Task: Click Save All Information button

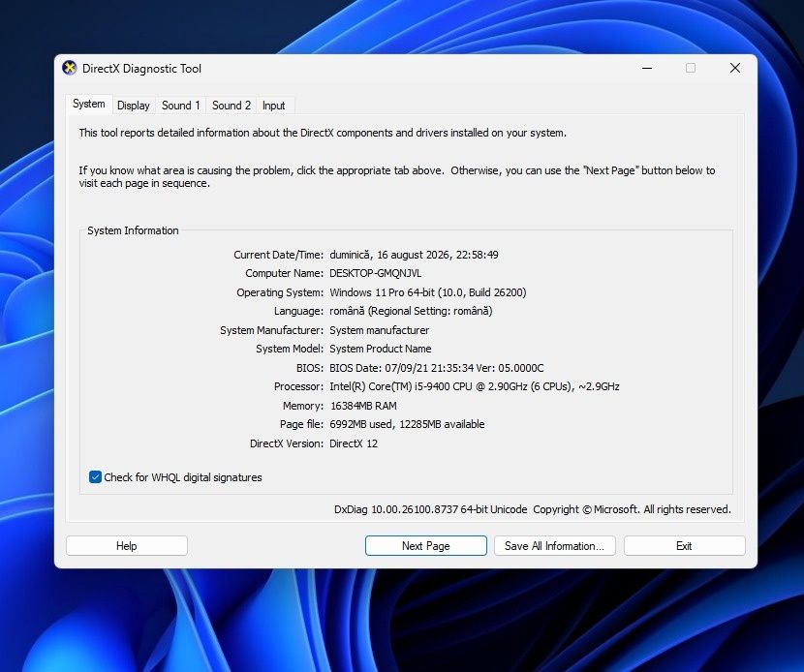Action: pyautogui.click(x=555, y=546)
